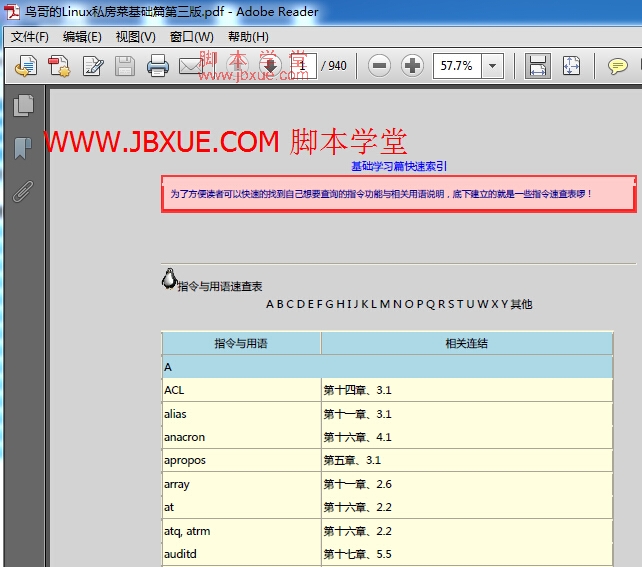Toggle fit width scrolling mode icon
This screenshot has height=567, width=642.
tap(538, 66)
